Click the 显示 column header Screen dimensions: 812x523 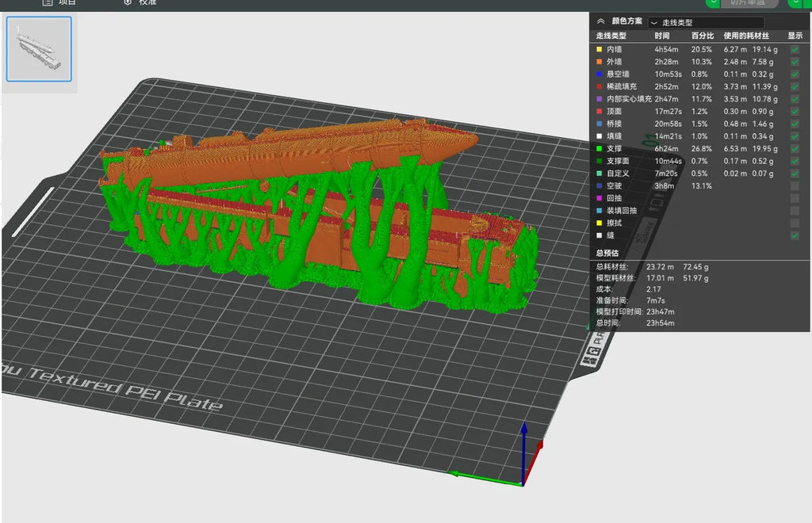[x=795, y=36]
